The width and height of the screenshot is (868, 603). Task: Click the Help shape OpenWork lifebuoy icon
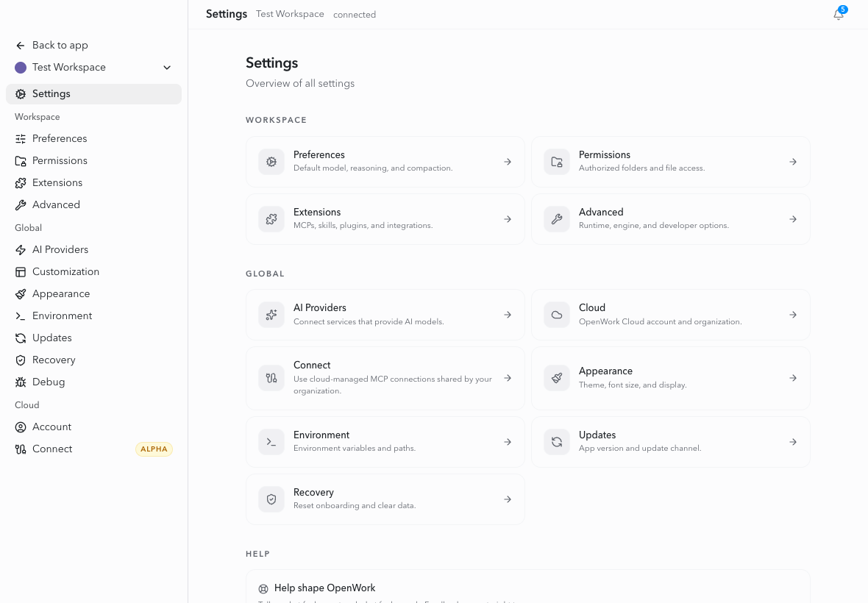click(263, 589)
